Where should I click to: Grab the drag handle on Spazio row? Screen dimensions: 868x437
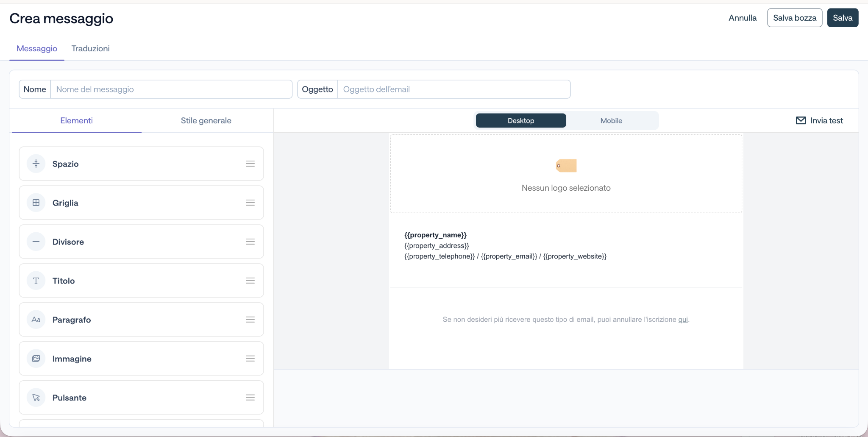250,164
